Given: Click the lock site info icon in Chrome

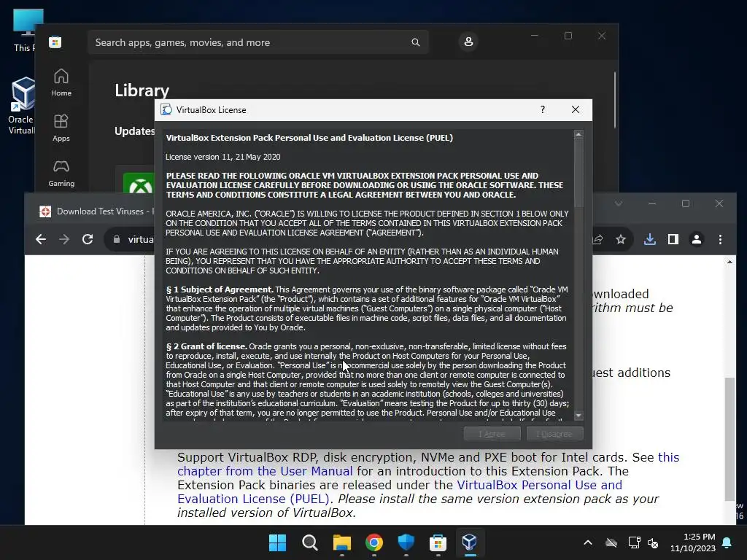Looking at the screenshot, I should pyautogui.click(x=117, y=239).
